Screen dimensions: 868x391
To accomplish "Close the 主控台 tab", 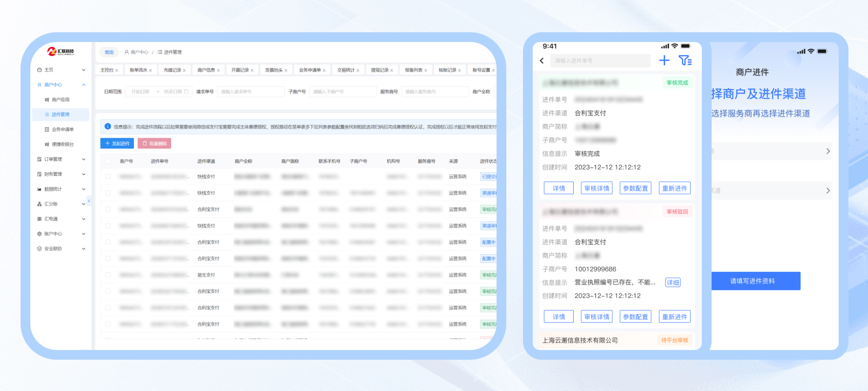I will [x=116, y=70].
